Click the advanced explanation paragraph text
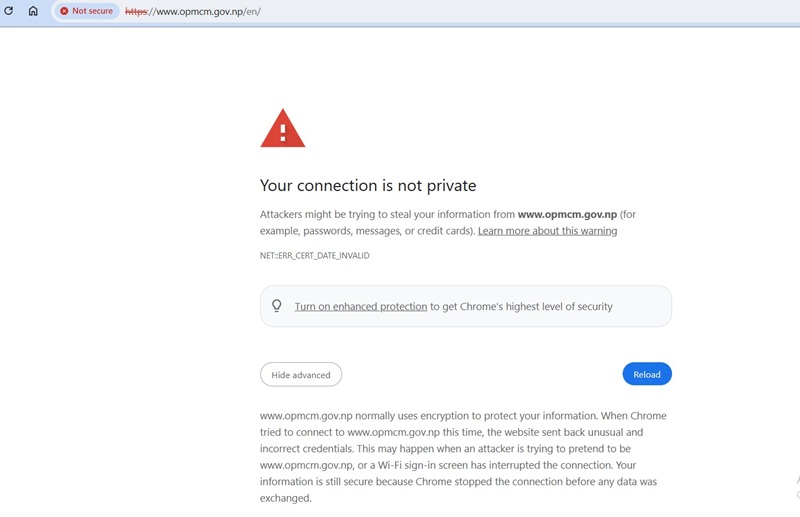This screenshot has height=517, width=800. (x=463, y=457)
